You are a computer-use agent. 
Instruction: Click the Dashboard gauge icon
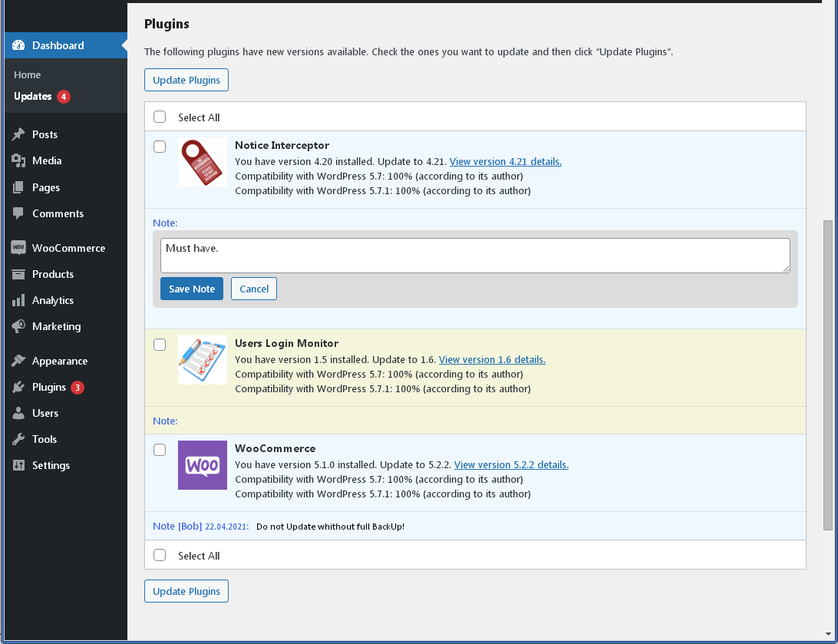point(18,45)
